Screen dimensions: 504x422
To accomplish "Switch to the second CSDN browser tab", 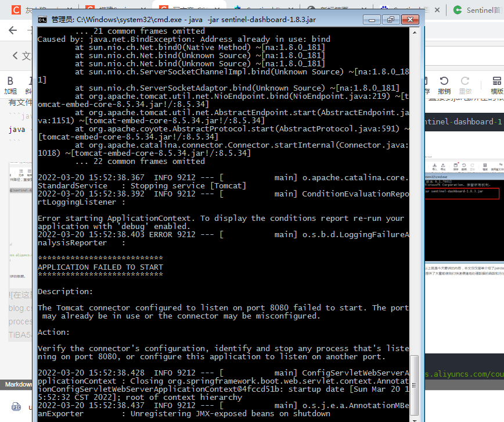I will click(x=116, y=10).
